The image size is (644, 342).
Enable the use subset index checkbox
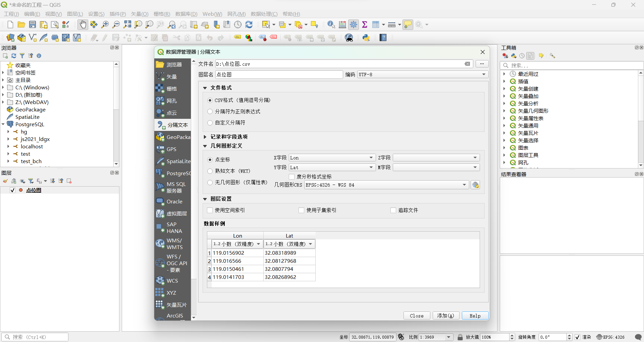point(301,210)
